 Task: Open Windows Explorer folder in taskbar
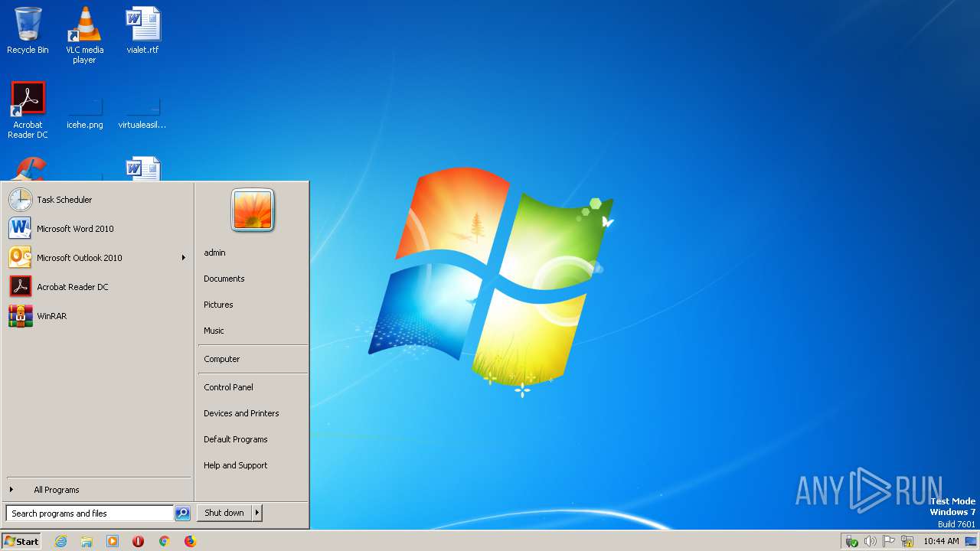point(87,541)
